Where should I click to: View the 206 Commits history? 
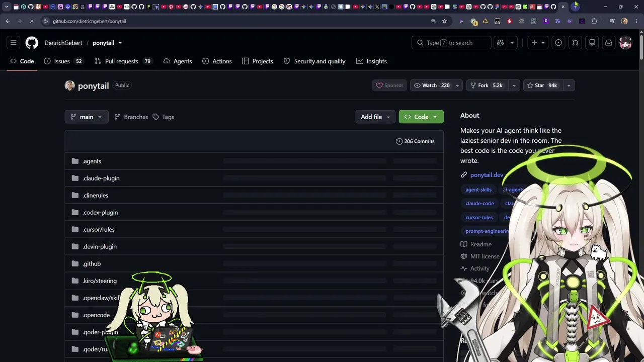click(415, 141)
